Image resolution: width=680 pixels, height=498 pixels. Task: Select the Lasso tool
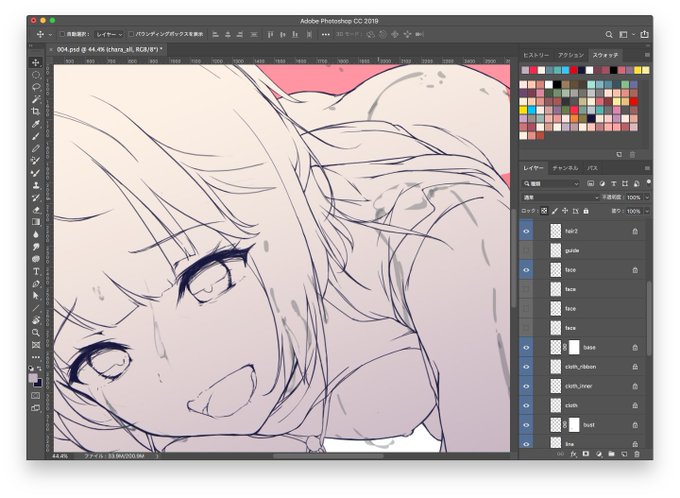(36, 87)
